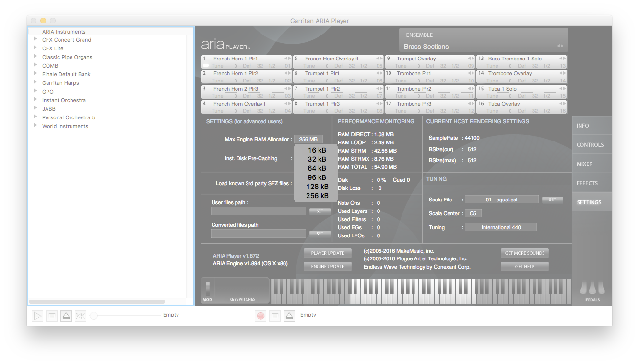This screenshot has width=639, height=364.
Task: Click the GET HELP button
Action: [525, 266]
